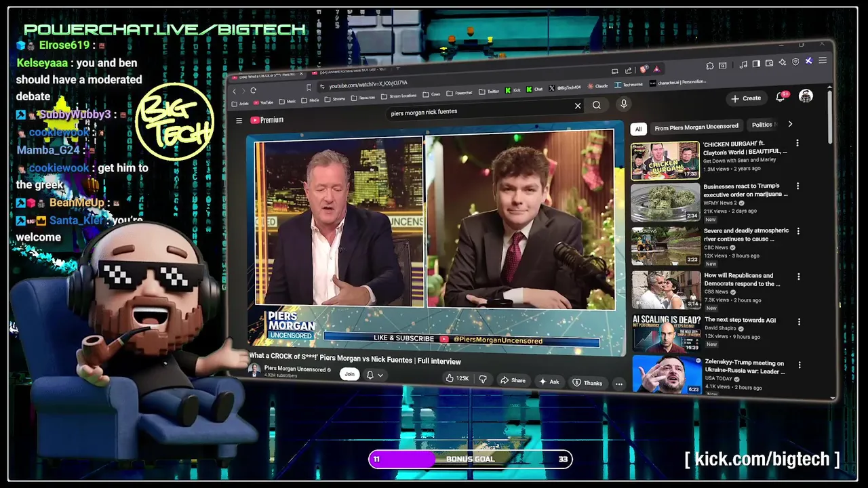868x488 pixels.
Task: Open the browser extensions puzzle icon
Action: 710,66
